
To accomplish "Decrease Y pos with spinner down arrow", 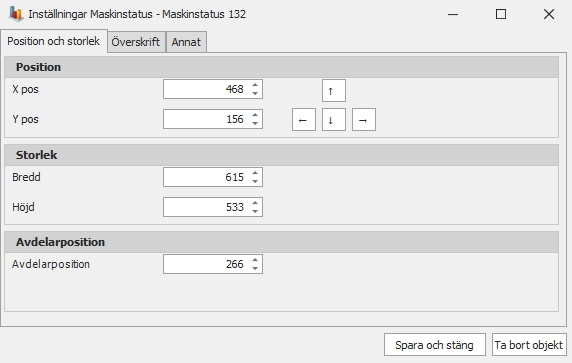I will tap(255, 123).
